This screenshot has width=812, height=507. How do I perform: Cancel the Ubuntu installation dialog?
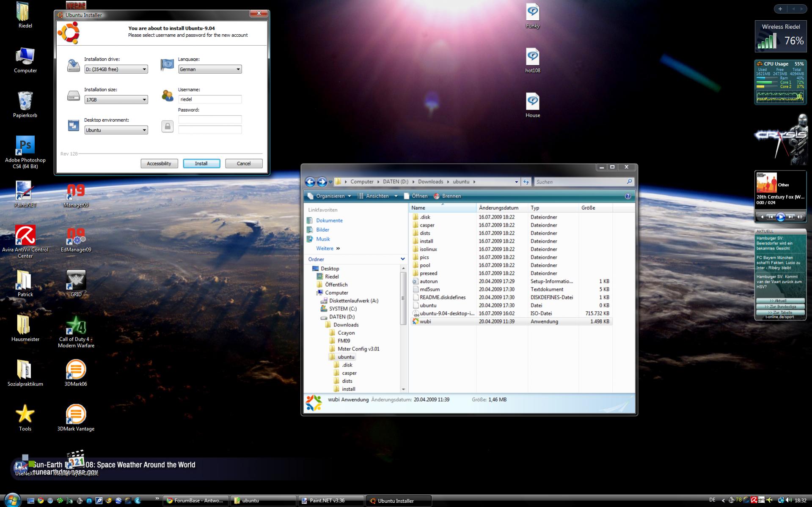pyautogui.click(x=244, y=164)
